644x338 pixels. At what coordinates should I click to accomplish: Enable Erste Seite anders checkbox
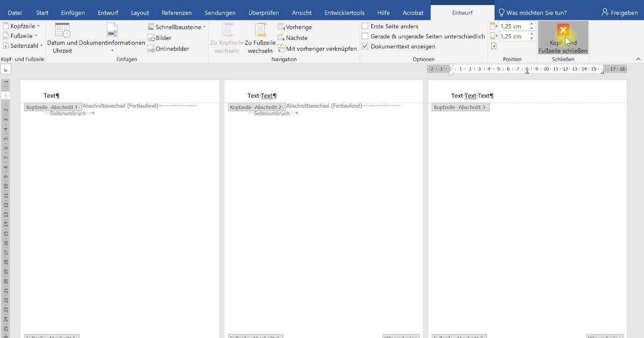[x=365, y=26]
